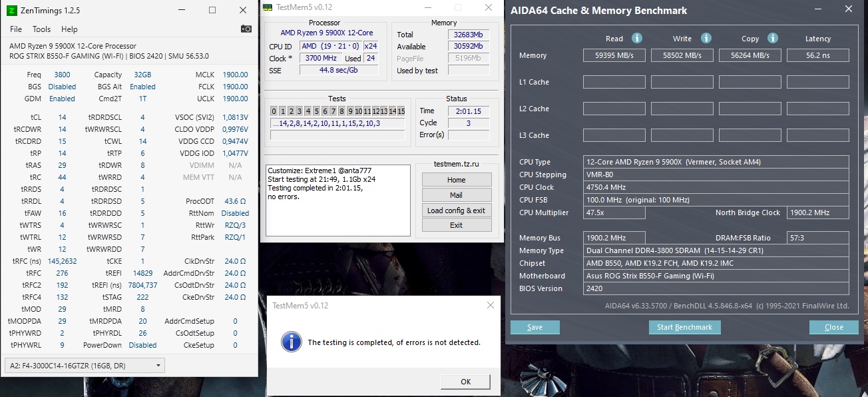Click the Home button in TestMem5
868x397 pixels.
457,180
